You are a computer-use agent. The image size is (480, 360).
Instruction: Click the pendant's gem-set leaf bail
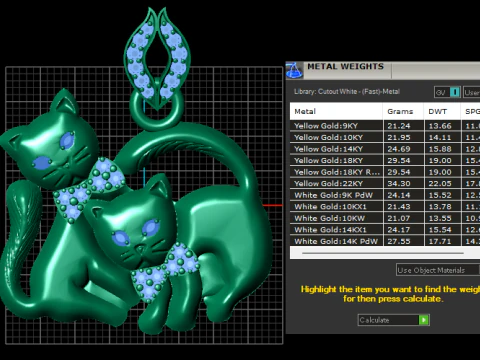click(157, 58)
